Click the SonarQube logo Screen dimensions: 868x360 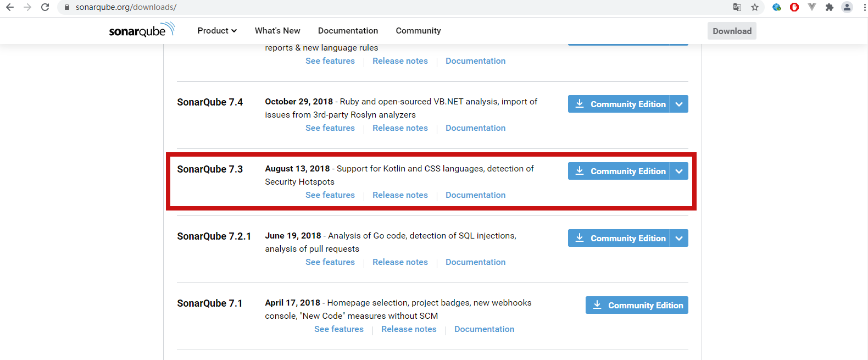click(x=142, y=30)
